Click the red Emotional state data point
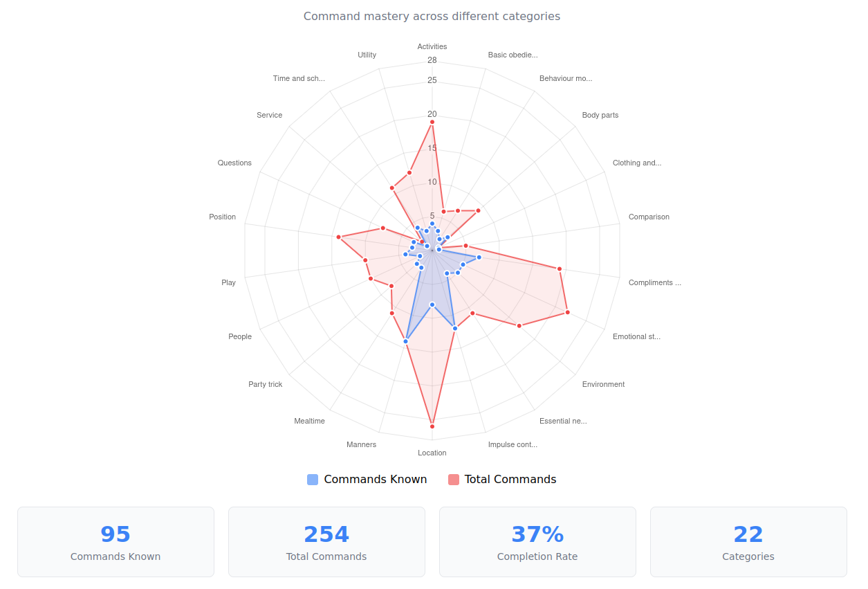Viewport: 868px width, 589px height. (x=568, y=312)
